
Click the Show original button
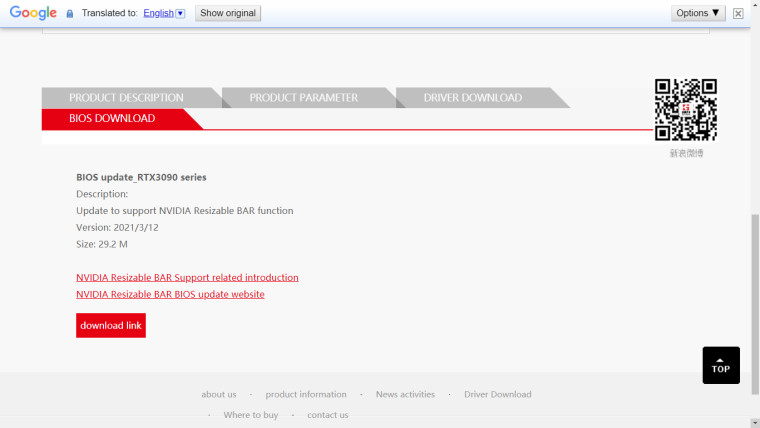tap(228, 13)
